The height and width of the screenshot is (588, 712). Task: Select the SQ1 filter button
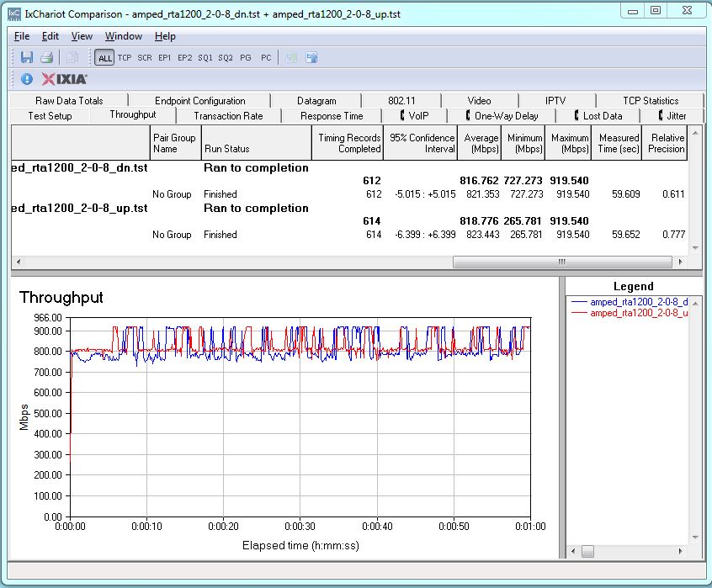coord(205,57)
